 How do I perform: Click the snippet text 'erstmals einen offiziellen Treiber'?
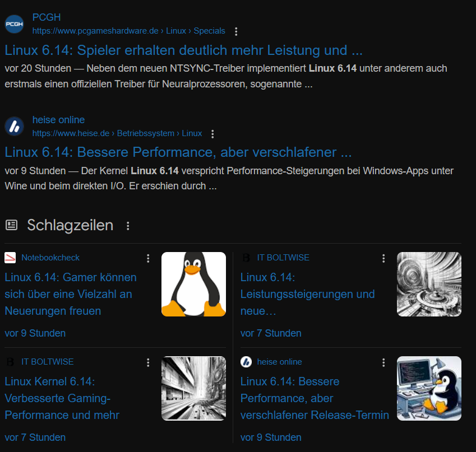click(x=75, y=84)
